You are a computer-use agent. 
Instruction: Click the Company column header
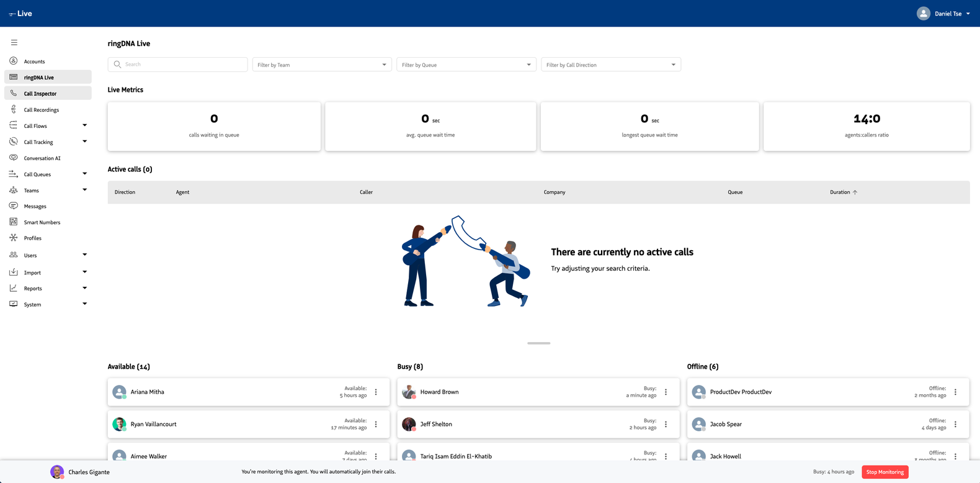(x=555, y=192)
